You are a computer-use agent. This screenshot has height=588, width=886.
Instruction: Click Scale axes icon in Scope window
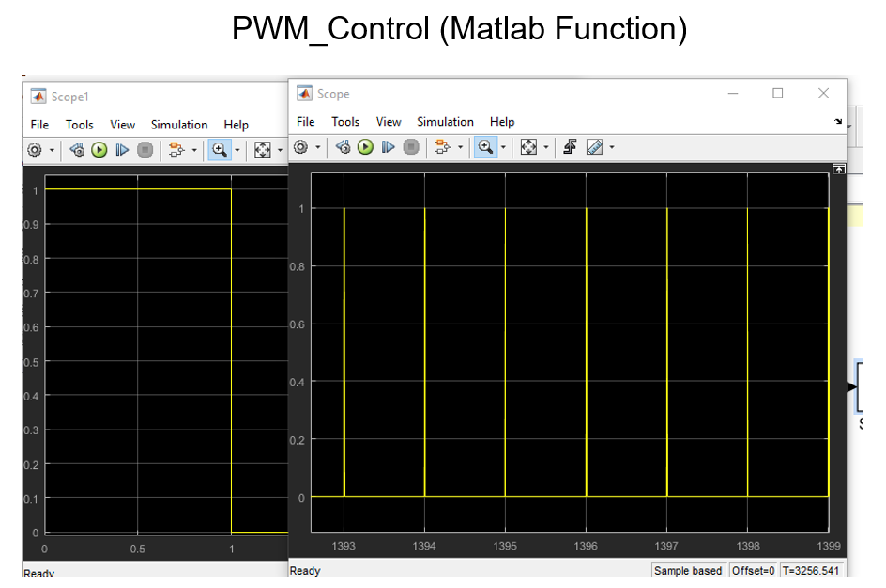click(x=528, y=147)
